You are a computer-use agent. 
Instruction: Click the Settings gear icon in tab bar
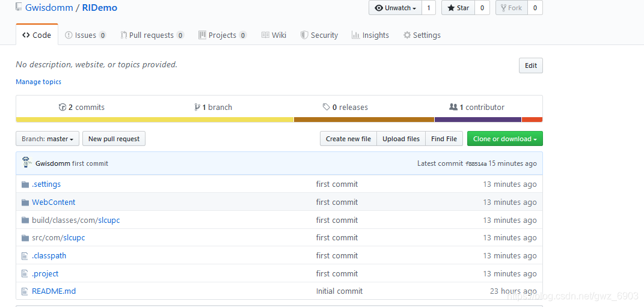[407, 35]
